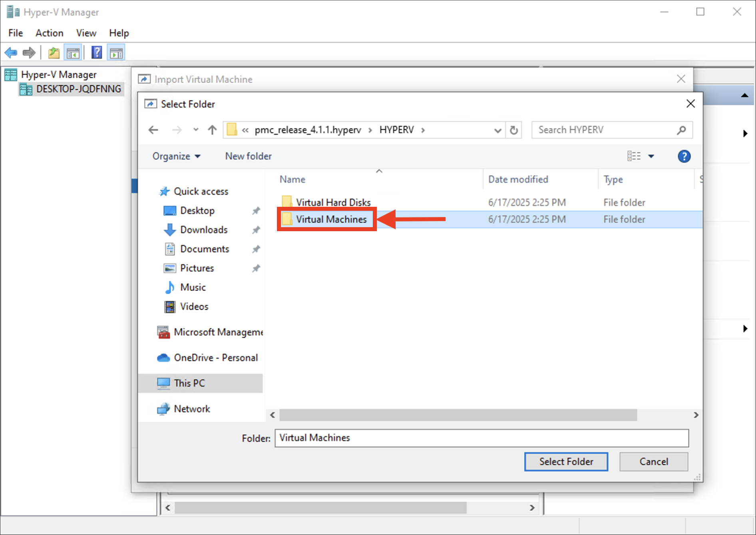This screenshot has height=535, width=756.
Task: Select Quick access in the navigation pane
Action: (201, 191)
